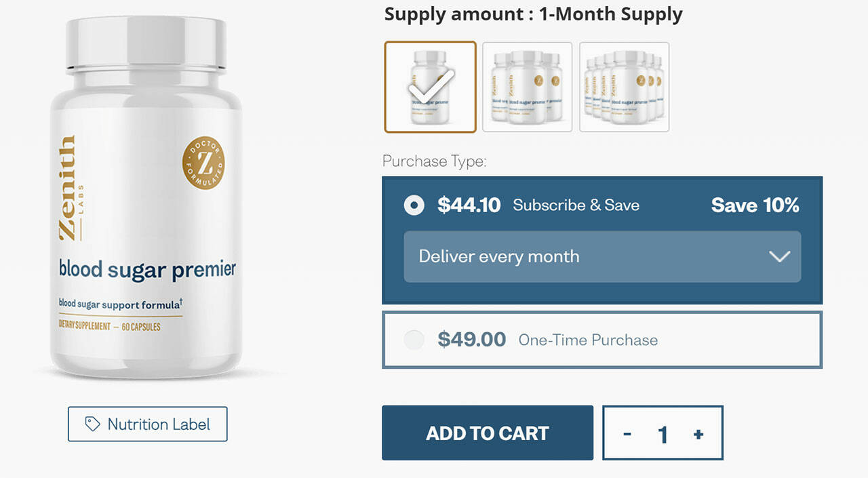868x478 pixels.
Task: Click the $44.10 subscription price
Action: pos(469,205)
